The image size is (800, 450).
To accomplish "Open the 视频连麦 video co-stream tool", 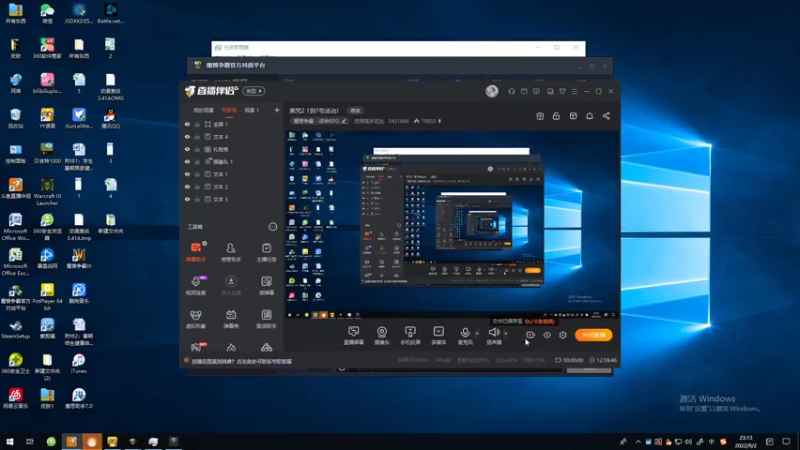I will 196,285.
